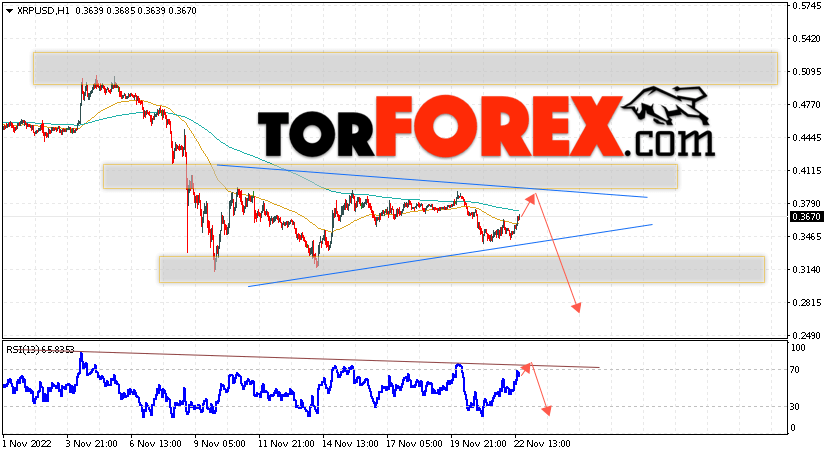Open the XRPUSD chart menu arrow
The image size is (828, 455).
click(x=9, y=11)
